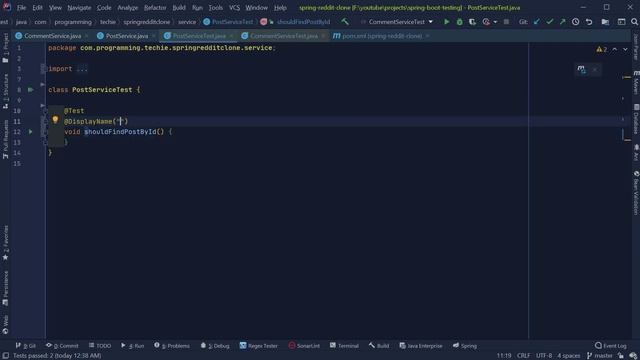Build project with the hammer icon
This screenshot has width=640, height=360.
click(345, 22)
